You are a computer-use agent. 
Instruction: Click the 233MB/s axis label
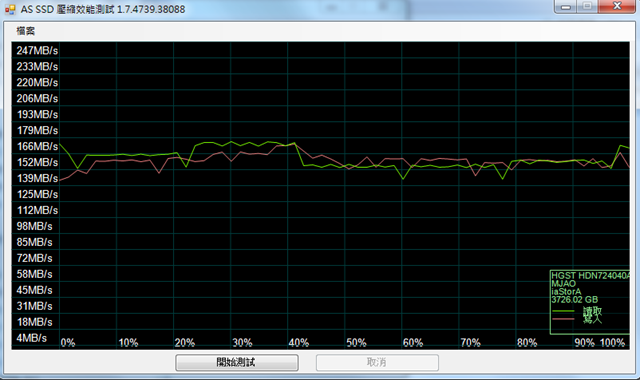(x=37, y=67)
